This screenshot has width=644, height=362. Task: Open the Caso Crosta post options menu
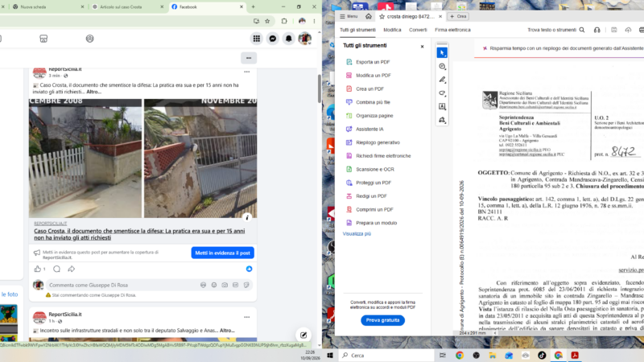point(247,72)
